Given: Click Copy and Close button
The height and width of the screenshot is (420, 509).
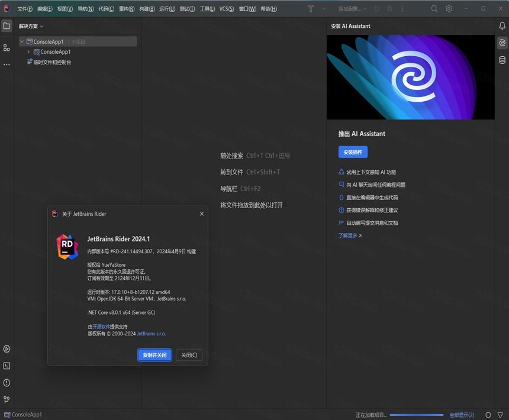Looking at the screenshot, I should (x=154, y=355).
